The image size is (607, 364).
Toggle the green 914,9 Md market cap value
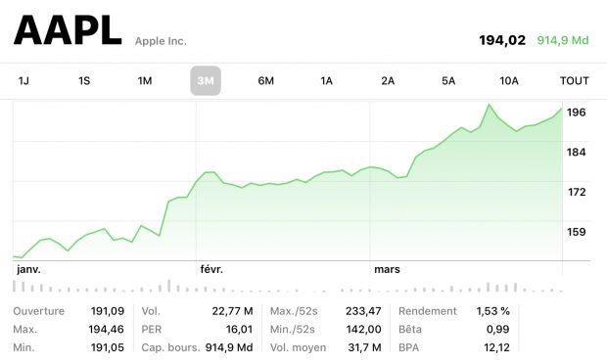563,40
